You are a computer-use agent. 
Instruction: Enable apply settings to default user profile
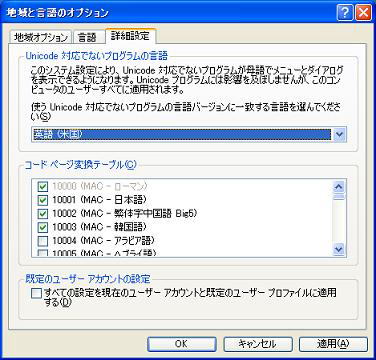click(x=36, y=293)
